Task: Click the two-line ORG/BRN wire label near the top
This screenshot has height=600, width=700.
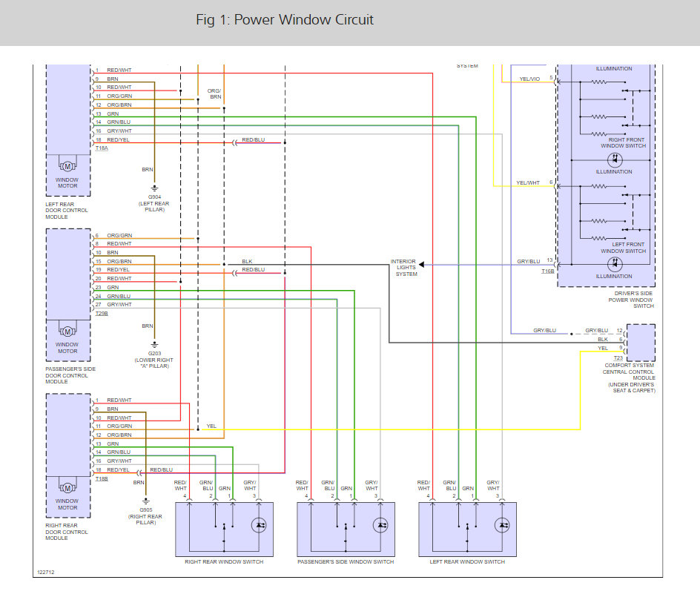Action: pyautogui.click(x=214, y=93)
